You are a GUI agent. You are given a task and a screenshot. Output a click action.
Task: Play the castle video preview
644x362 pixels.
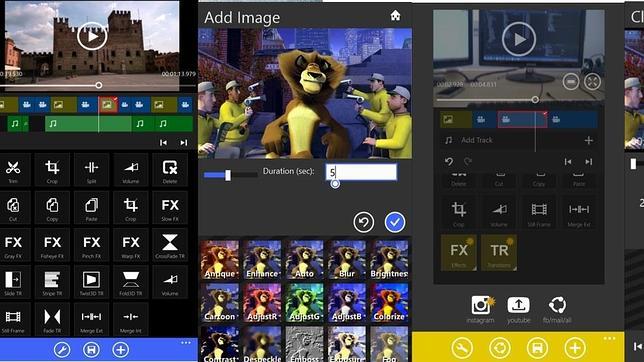coord(92,36)
